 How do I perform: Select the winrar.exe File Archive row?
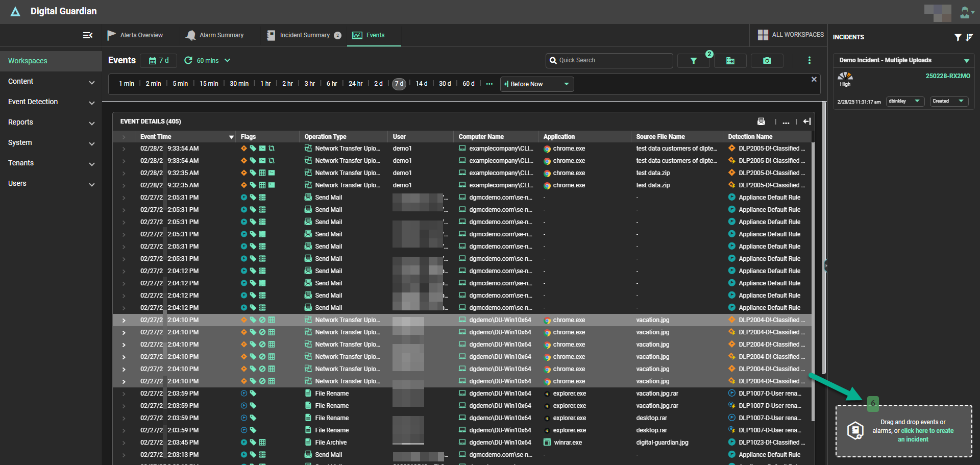point(462,443)
